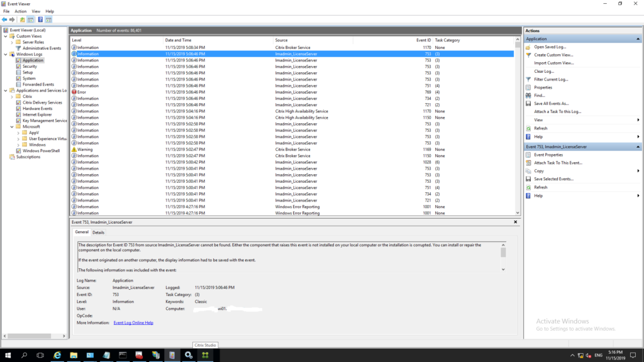This screenshot has height=362, width=644.
Task: Click Clear Log action
Action: [544, 72]
